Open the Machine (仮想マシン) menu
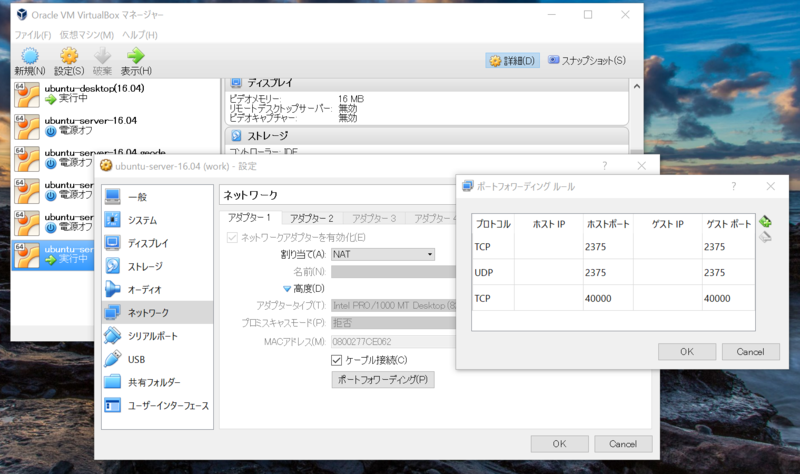This screenshot has height=474, width=800. (x=86, y=35)
